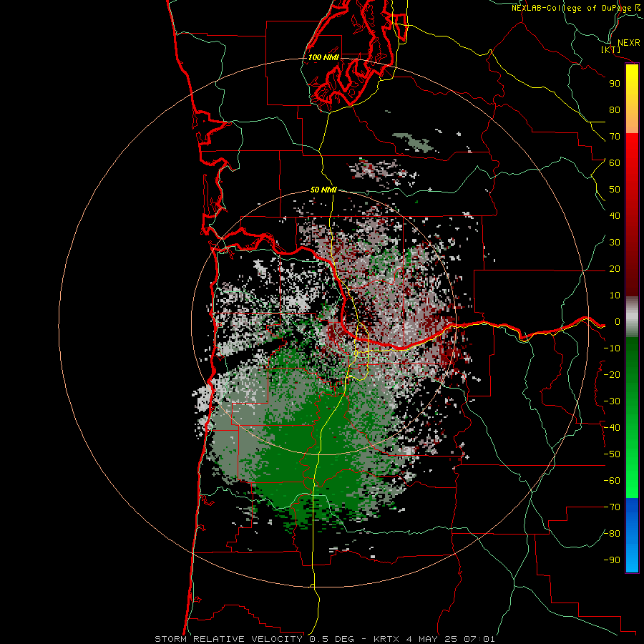Image resolution: width=644 pixels, height=644 pixels.
Task: Click the "60" value on the velocity scale
Action: (x=615, y=162)
